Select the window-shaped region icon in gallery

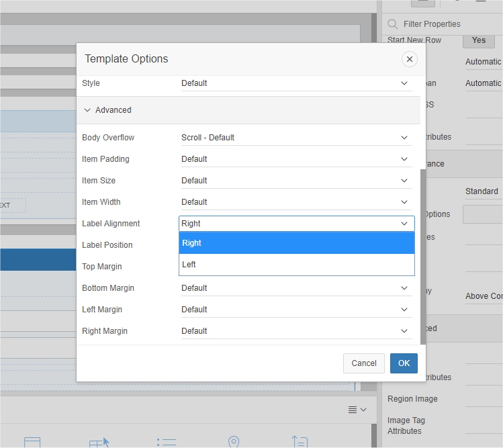[x=32, y=443]
